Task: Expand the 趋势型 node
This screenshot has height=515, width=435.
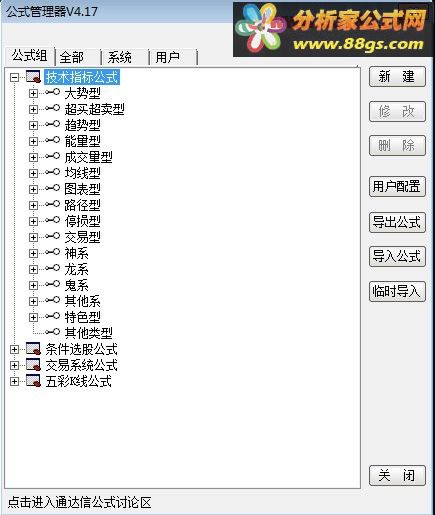Action: tap(33, 126)
